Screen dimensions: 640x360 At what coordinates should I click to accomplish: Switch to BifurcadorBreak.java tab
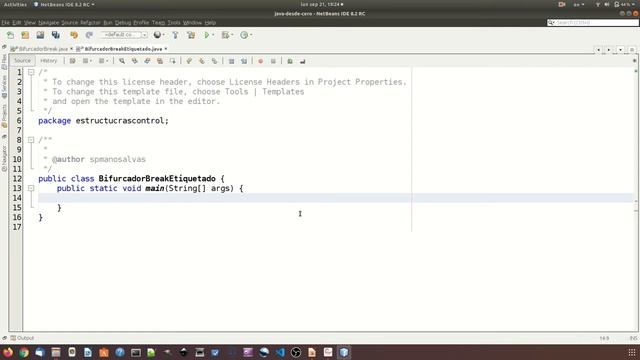click(43, 49)
